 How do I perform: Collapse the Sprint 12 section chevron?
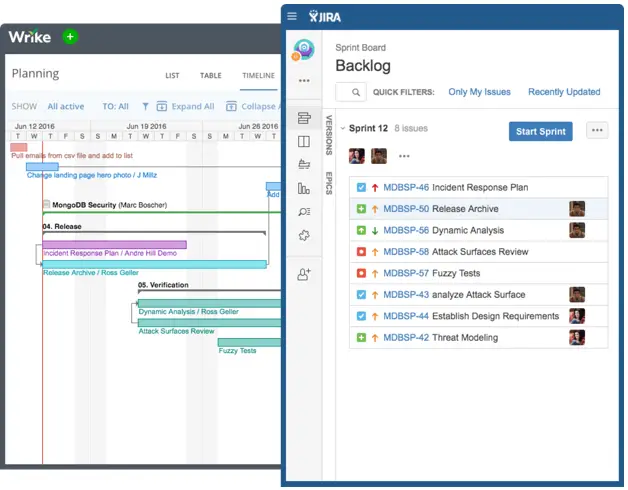point(343,129)
